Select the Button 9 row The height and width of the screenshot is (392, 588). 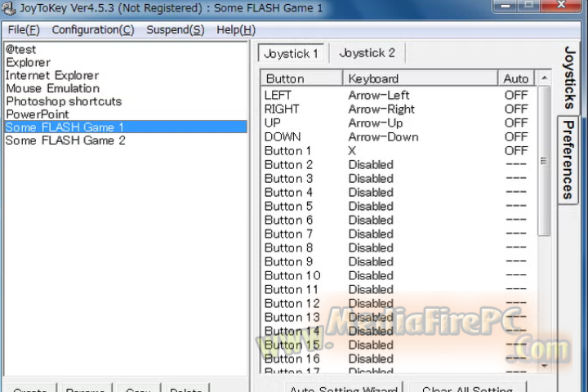[x=399, y=262]
